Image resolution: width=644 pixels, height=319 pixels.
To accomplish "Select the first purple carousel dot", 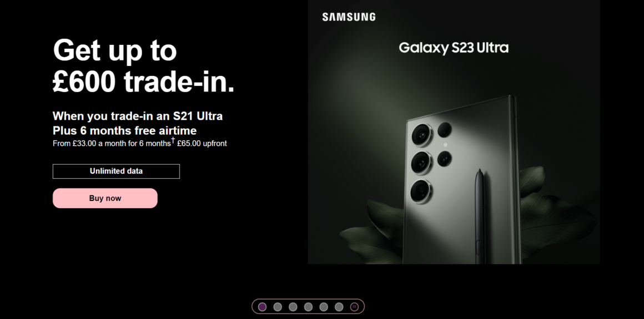I will click(262, 307).
